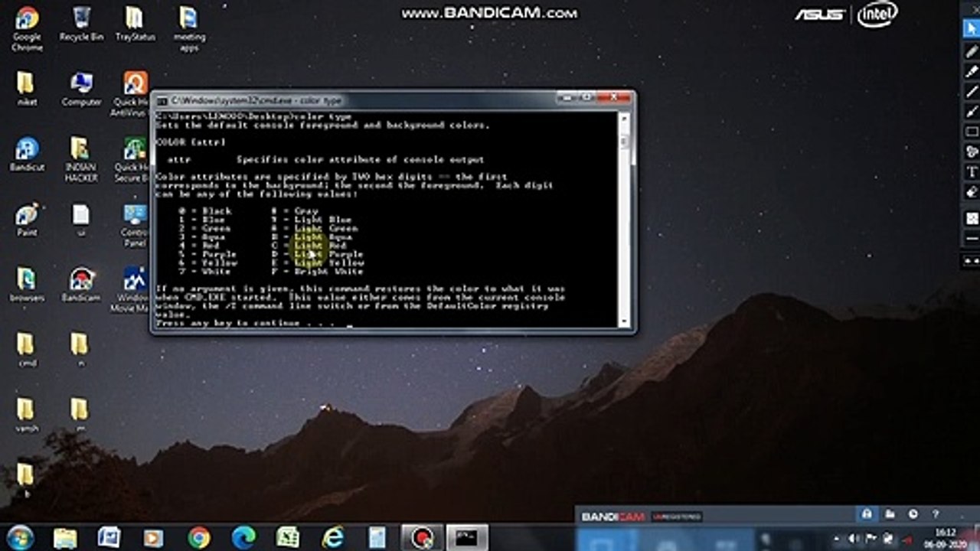Select the blank file icon on desktop

pyautogui.click(x=80, y=220)
